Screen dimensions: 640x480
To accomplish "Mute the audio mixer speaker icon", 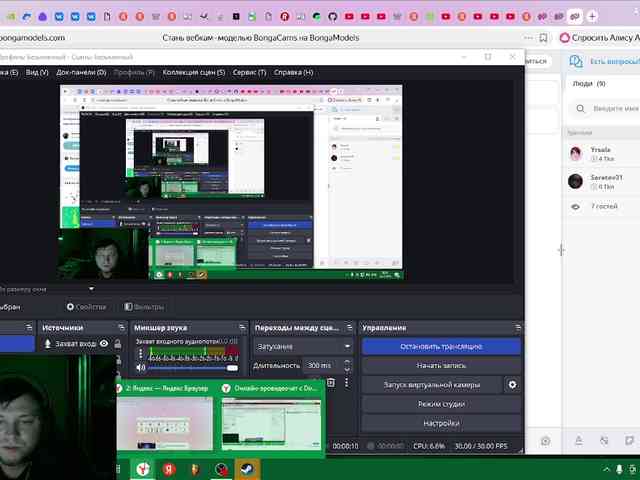I will pyautogui.click(x=140, y=369).
